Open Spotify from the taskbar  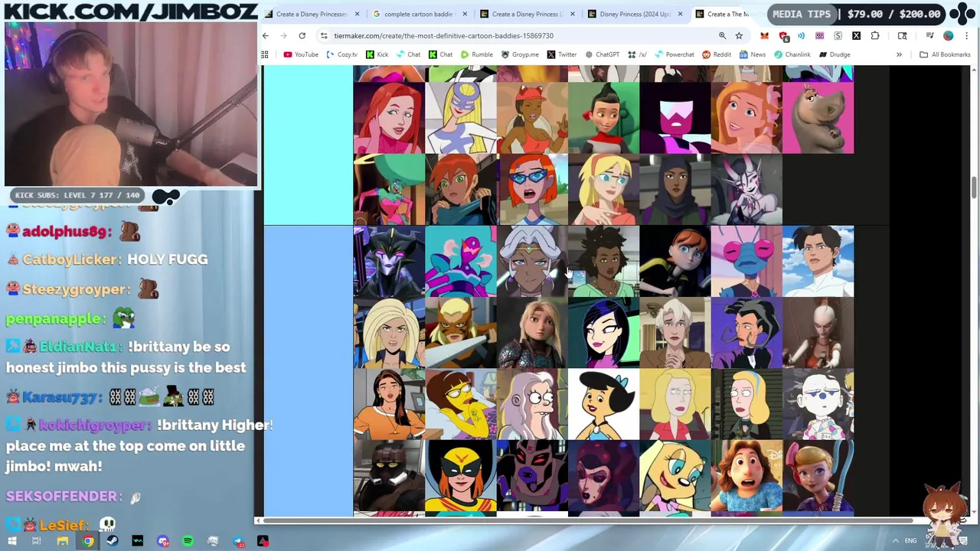pos(188,541)
